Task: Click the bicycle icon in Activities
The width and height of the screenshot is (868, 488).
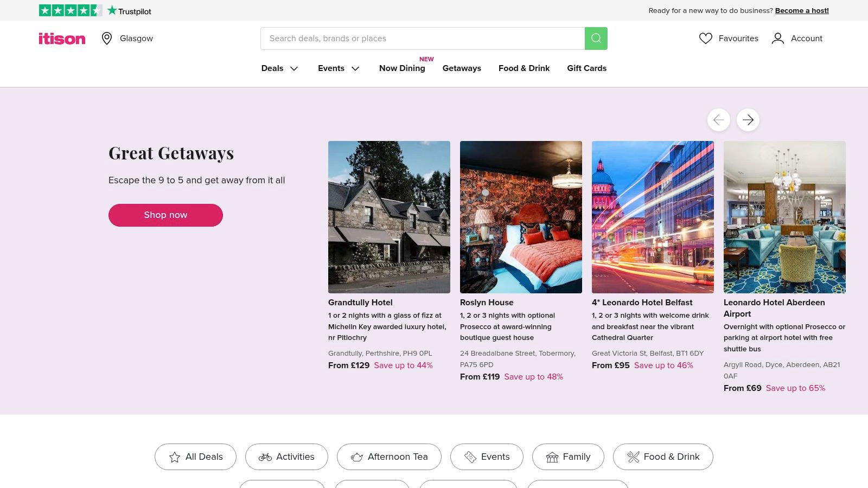Action: 265,457
